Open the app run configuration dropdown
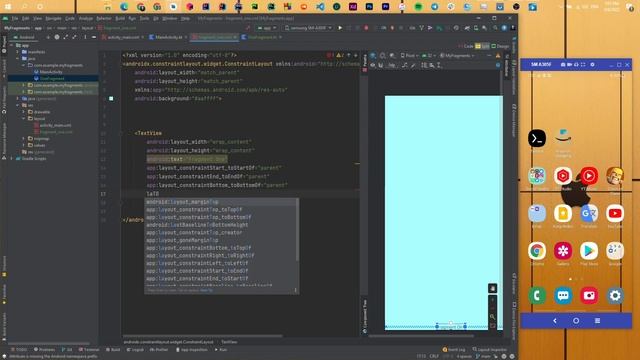Screen dimensions: 640x360 (x=267, y=28)
